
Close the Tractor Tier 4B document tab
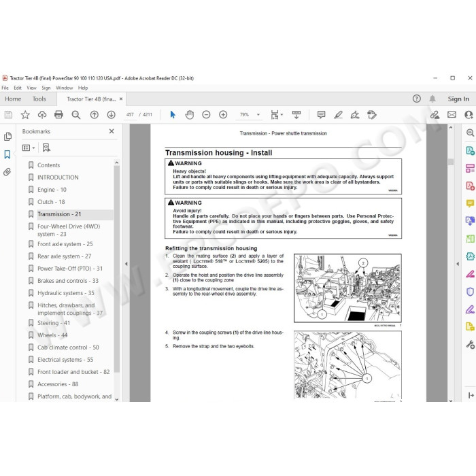pyautogui.click(x=121, y=99)
